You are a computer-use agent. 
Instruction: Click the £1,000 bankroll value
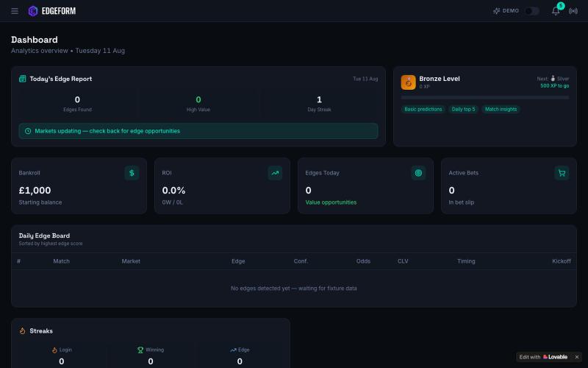(x=35, y=191)
